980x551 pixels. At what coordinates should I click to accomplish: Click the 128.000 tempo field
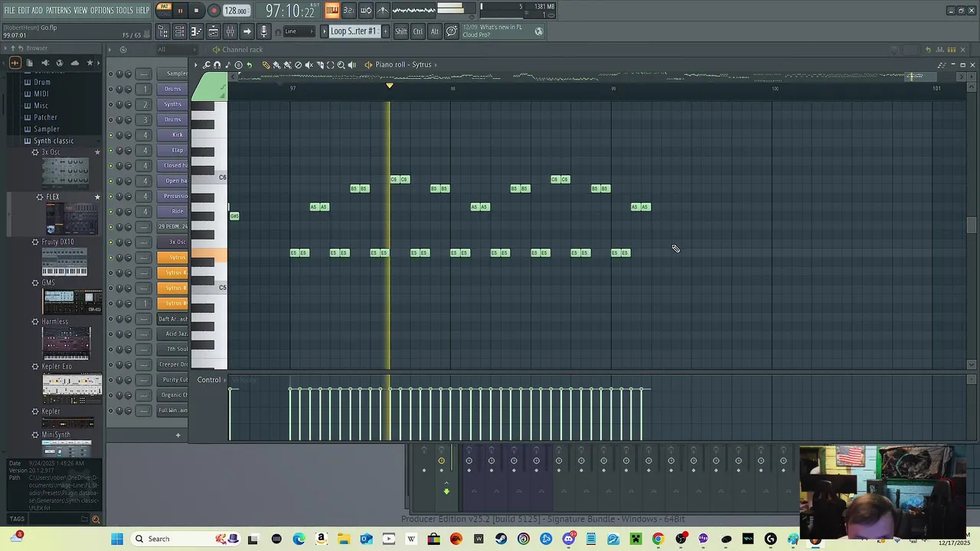(236, 11)
